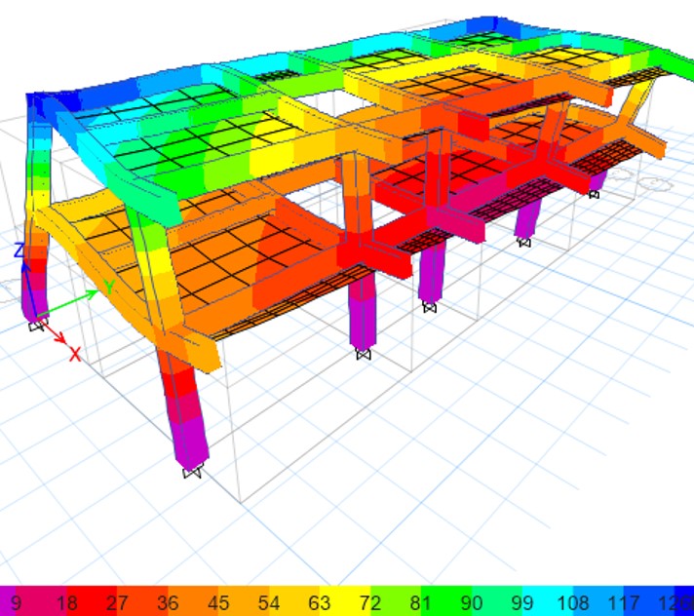Viewport: 694px width, 616px height.
Task: Click the green Y axis label
Action: click(108, 287)
